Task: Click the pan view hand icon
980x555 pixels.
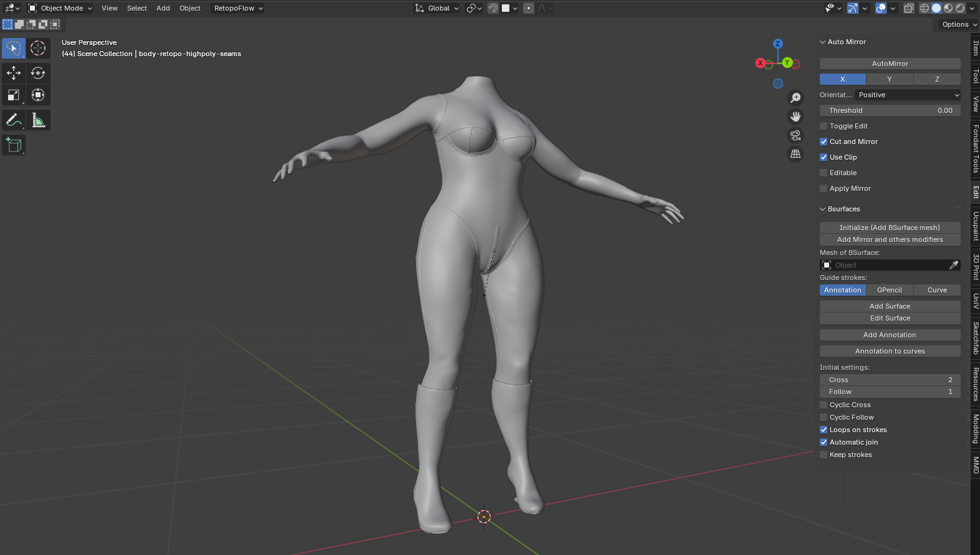Action: pos(795,117)
